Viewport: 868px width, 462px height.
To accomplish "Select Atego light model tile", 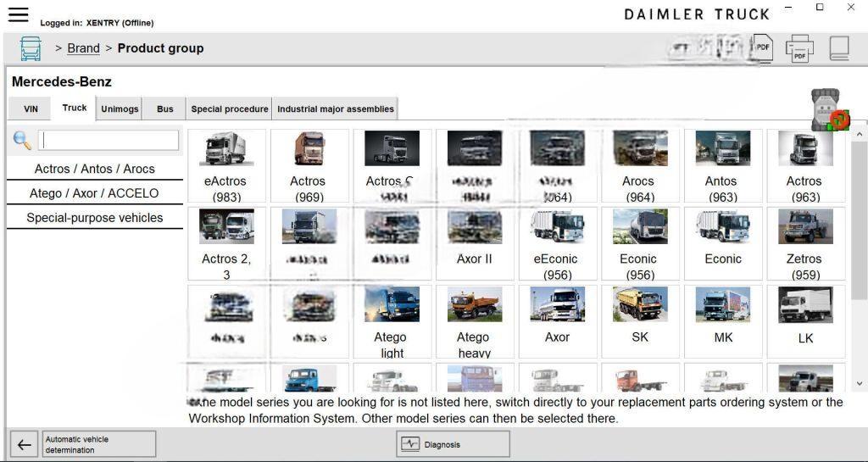I will pyautogui.click(x=392, y=321).
